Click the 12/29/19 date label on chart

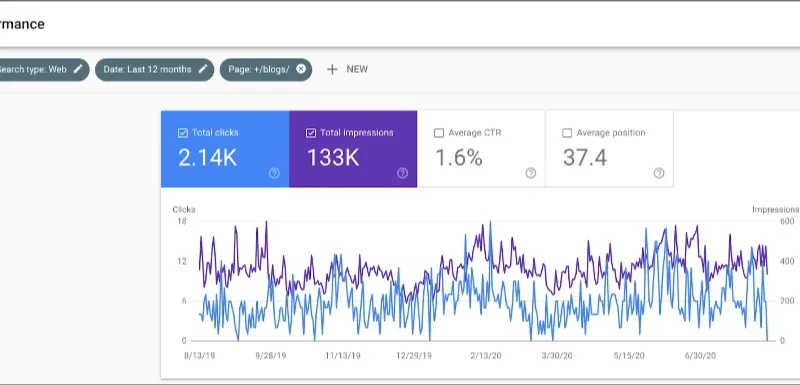coord(414,355)
